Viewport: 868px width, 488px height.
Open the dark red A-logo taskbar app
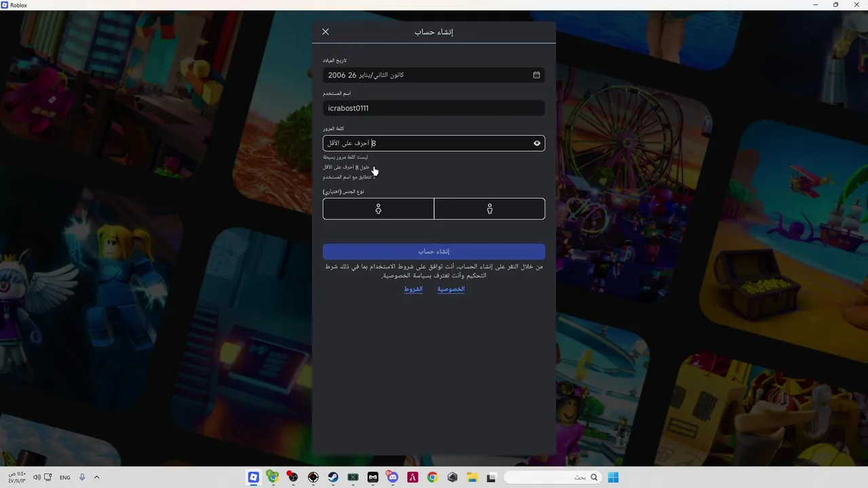pyautogui.click(x=412, y=477)
